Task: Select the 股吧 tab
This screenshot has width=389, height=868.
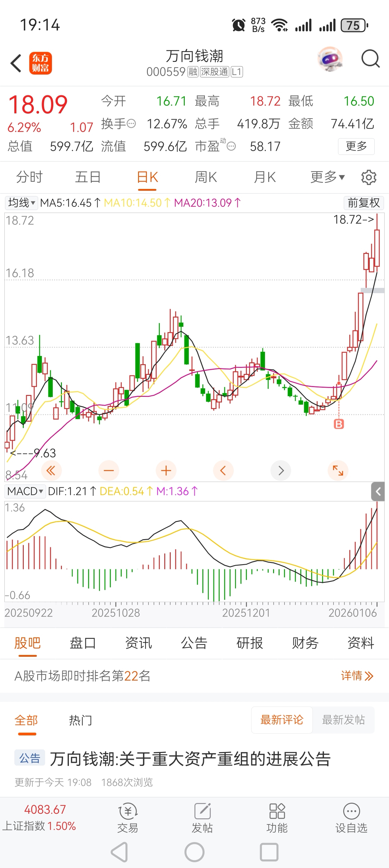Action: (28, 643)
